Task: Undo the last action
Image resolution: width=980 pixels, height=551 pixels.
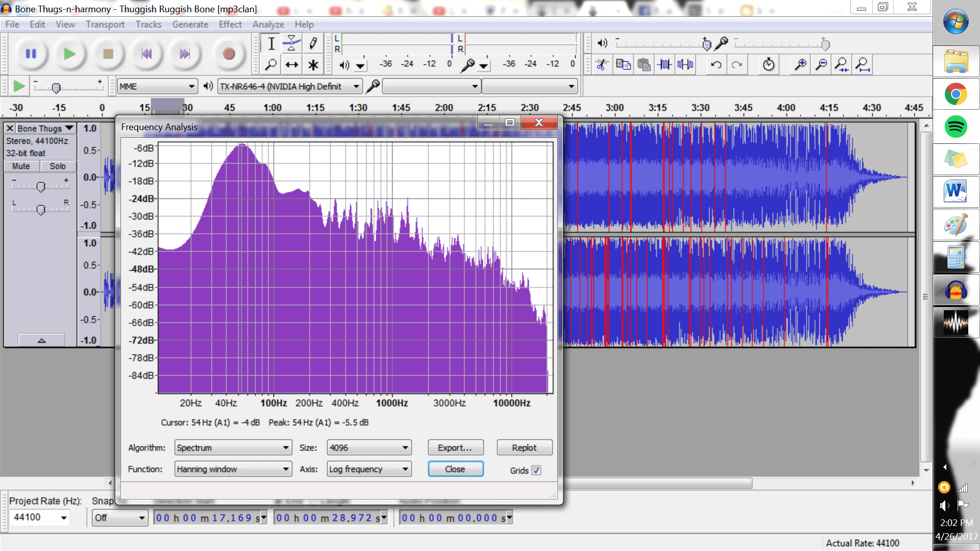Action: [x=716, y=65]
